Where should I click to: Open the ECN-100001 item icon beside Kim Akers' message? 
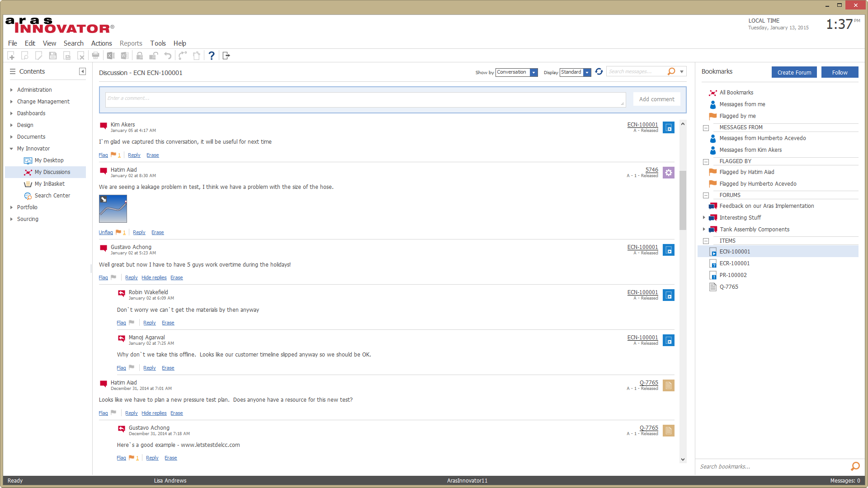point(668,127)
